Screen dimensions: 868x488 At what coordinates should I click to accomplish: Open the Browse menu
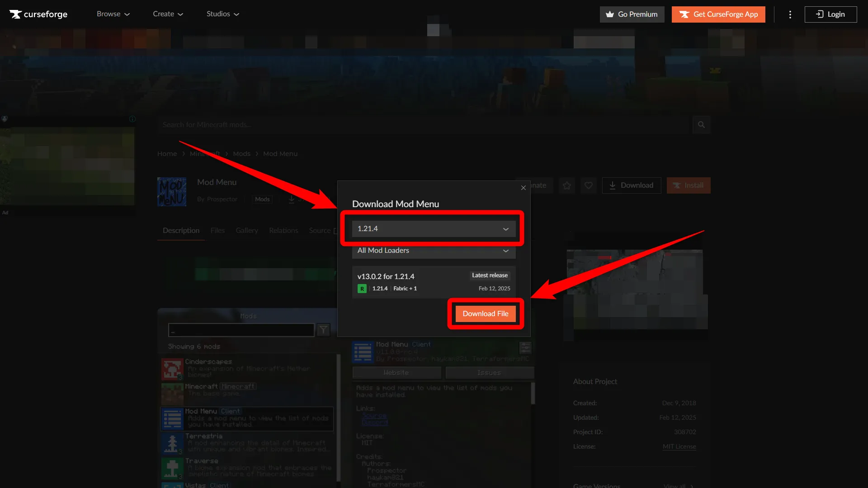pyautogui.click(x=113, y=14)
